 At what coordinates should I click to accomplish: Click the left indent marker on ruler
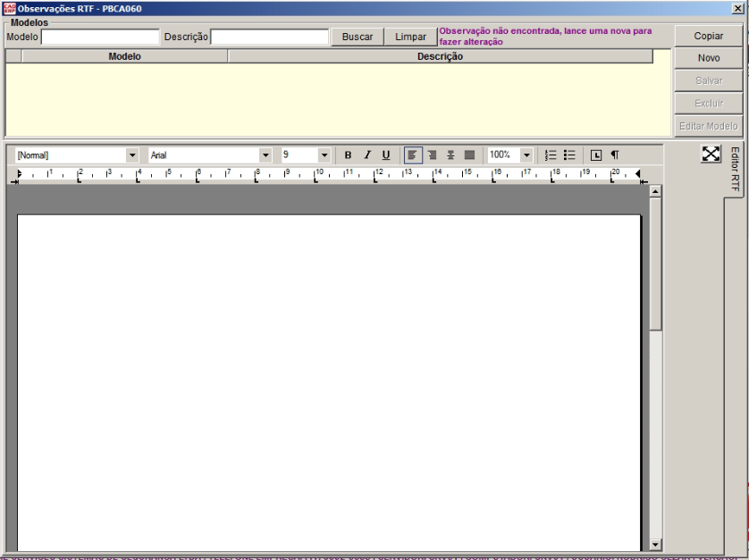point(18,174)
